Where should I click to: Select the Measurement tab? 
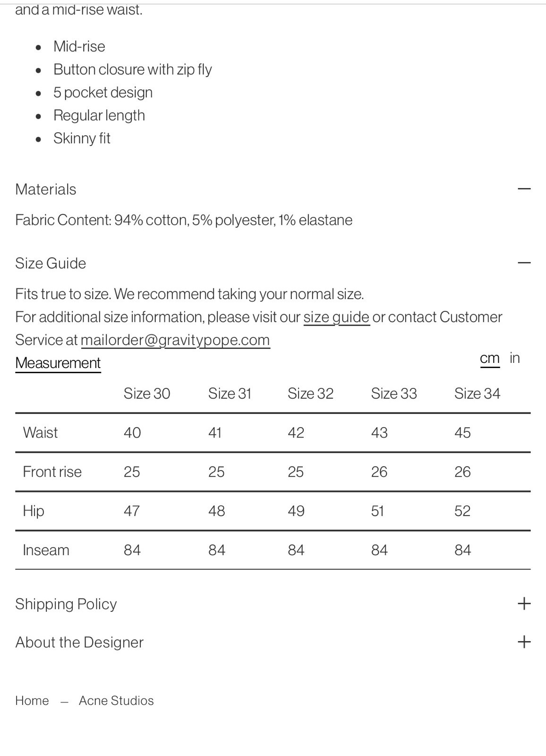pos(58,363)
